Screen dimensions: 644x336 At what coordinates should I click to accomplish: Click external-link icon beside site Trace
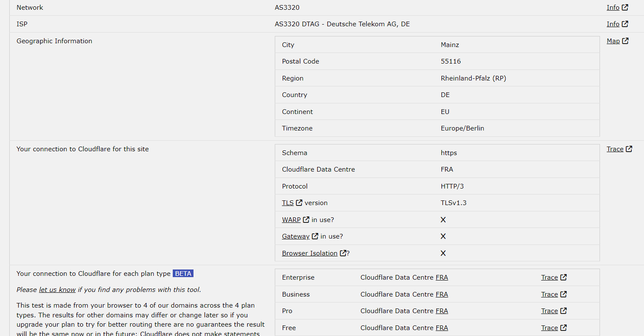click(x=629, y=149)
